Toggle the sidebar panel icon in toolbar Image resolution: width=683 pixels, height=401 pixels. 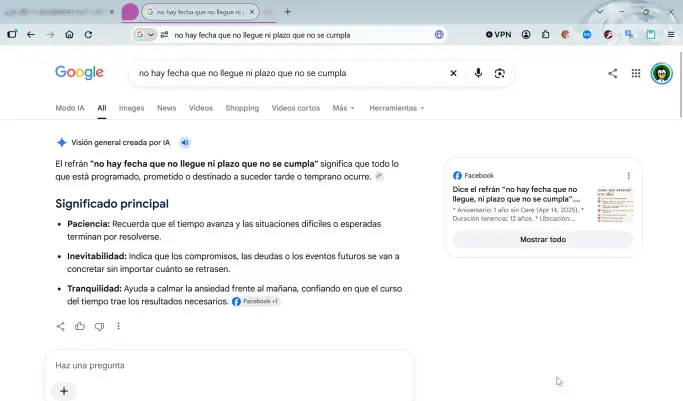pyautogui.click(x=12, y=34)
